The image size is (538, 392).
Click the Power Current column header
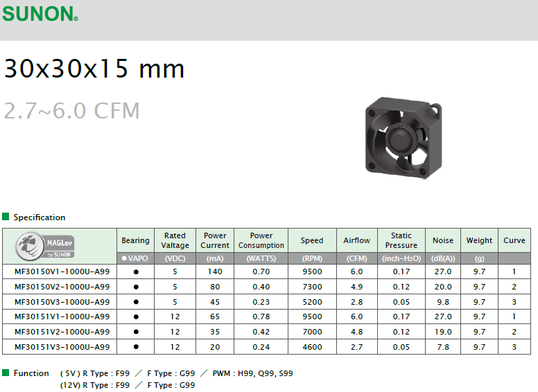coord(215,240)
